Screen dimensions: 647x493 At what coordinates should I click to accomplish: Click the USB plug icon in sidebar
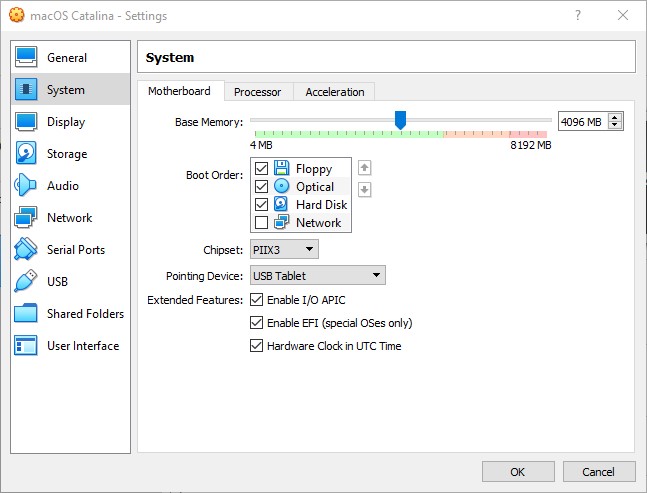pos(26,281)
